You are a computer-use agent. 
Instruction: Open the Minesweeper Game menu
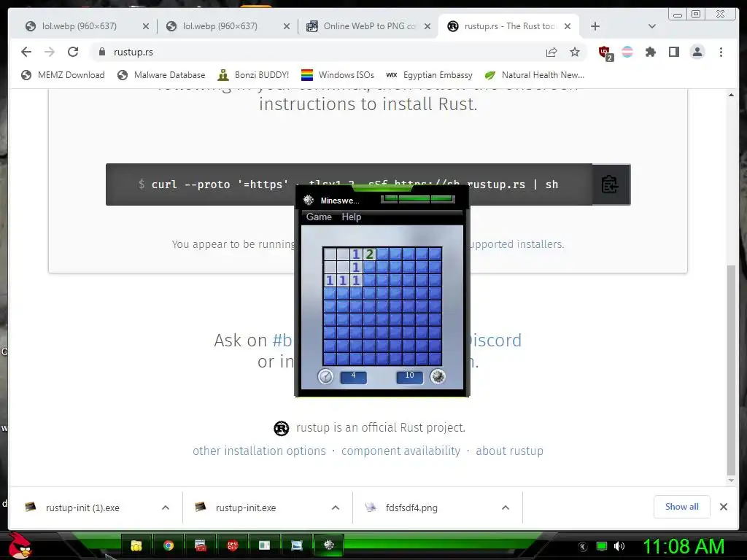click(319, 217)
